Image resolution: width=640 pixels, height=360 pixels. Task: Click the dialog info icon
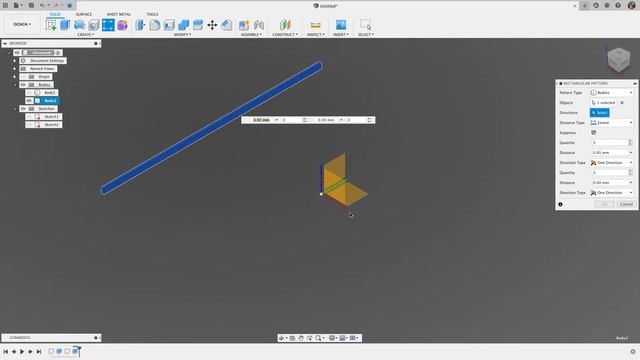560,204
